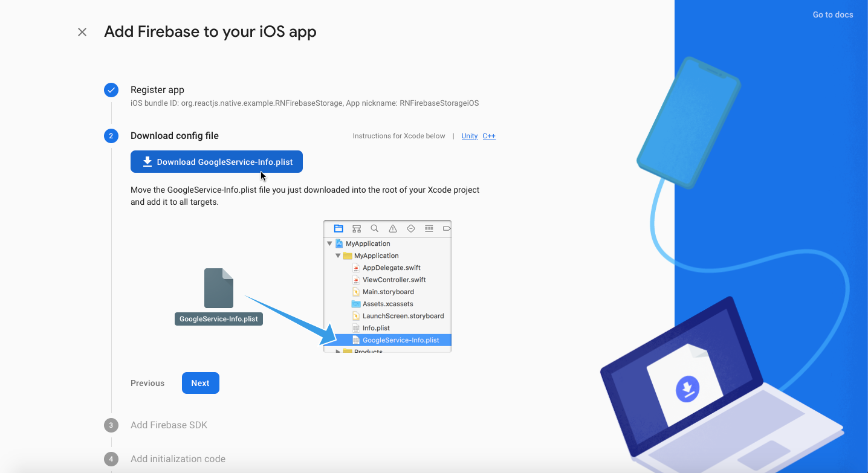The height and width of the screenshot is (473, 868).
Task: Open the Go to docs link
Action: click(x=833, y=14)
